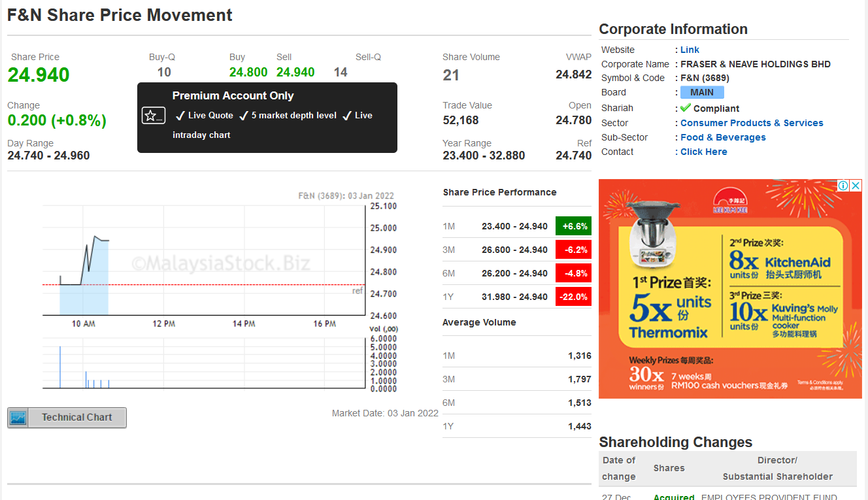Click the Acquired entry under Shareholding Changes

coord(674,497)
